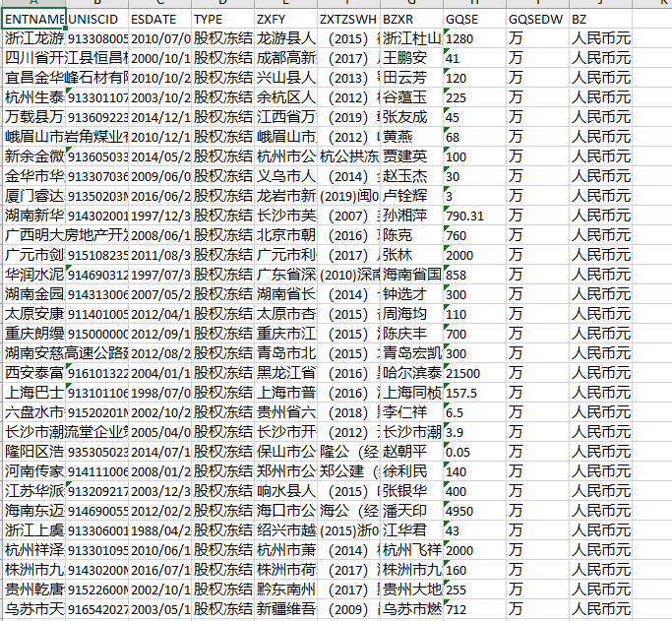Select the ZXFY header cell

286,19
